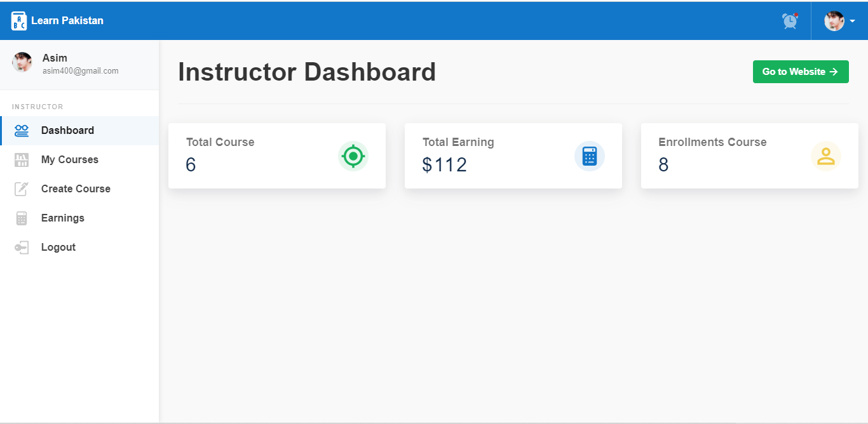
Task: Open the header profile avatar menu
Action: (834, 21)
